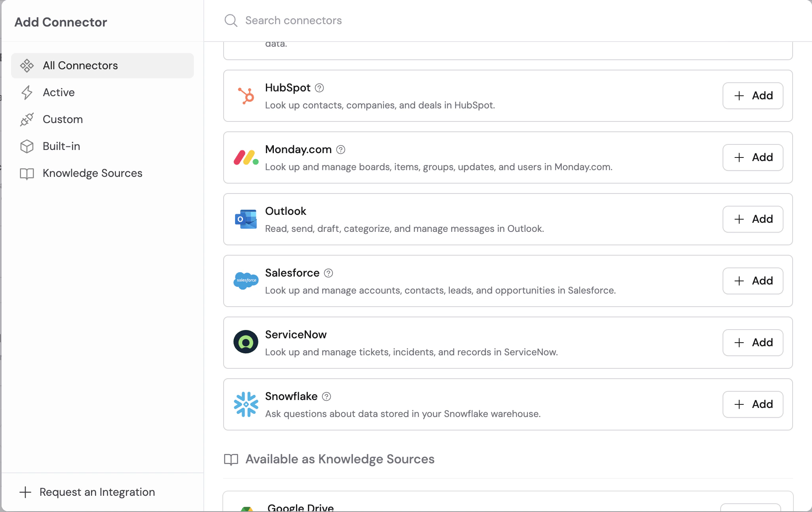The width and height of the screenshot is (812, 512).
Task: Click the Active lightning bolt icon
Action: coord(27,93)
